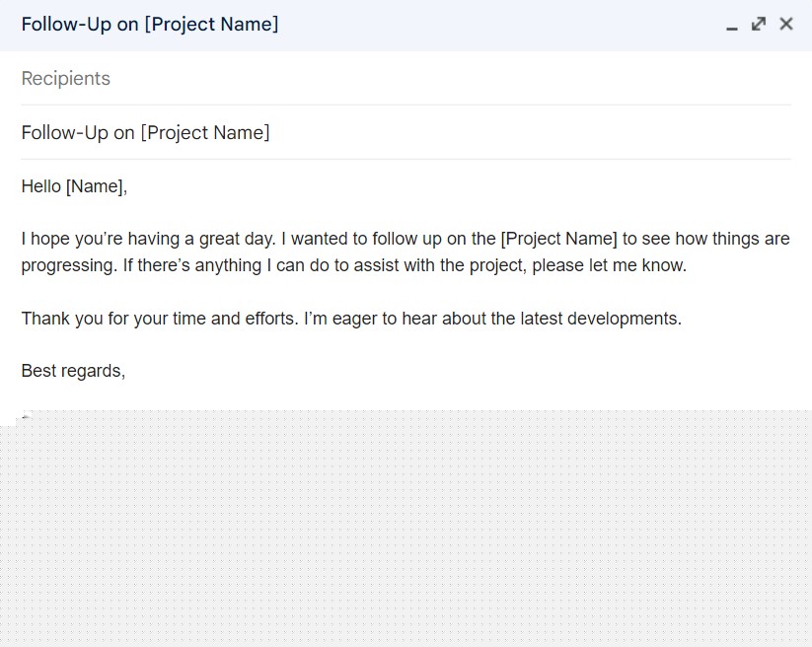The image size is (812, 647).
Task: Place cursor after 'Best regards,'
Action: click(x=126, y=371)
